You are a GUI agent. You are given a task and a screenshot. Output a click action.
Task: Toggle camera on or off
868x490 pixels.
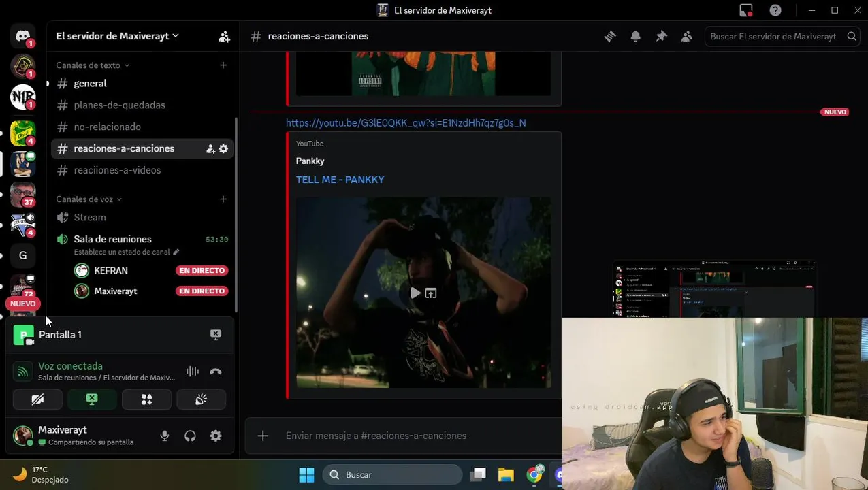[x=37, y=399]
